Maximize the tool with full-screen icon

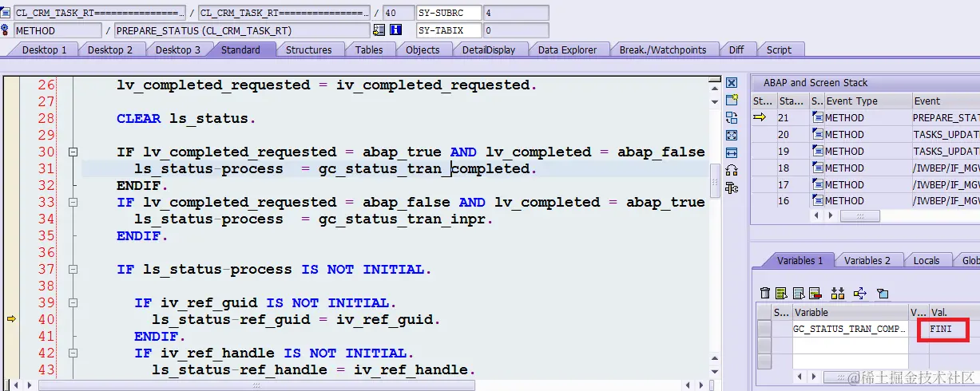tap(732, 135)
